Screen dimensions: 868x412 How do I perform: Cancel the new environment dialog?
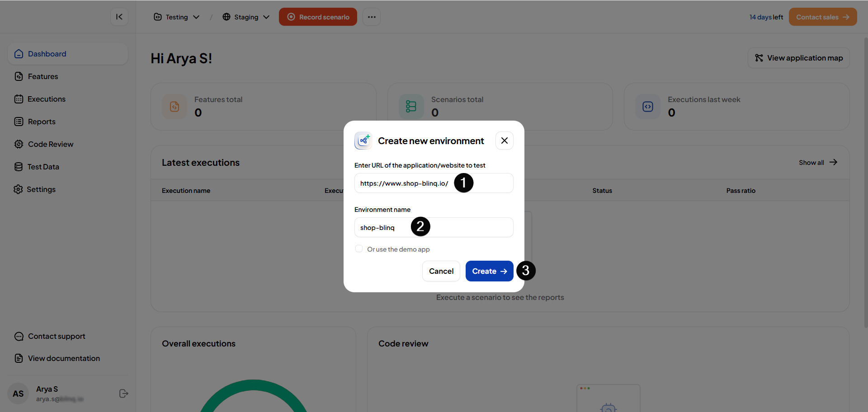click(441, 271)
